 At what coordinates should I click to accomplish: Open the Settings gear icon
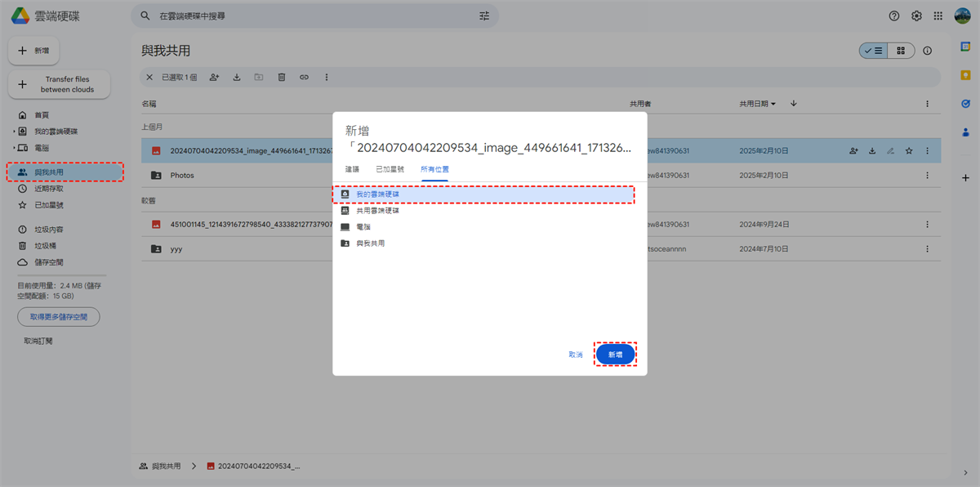(917, 16)
